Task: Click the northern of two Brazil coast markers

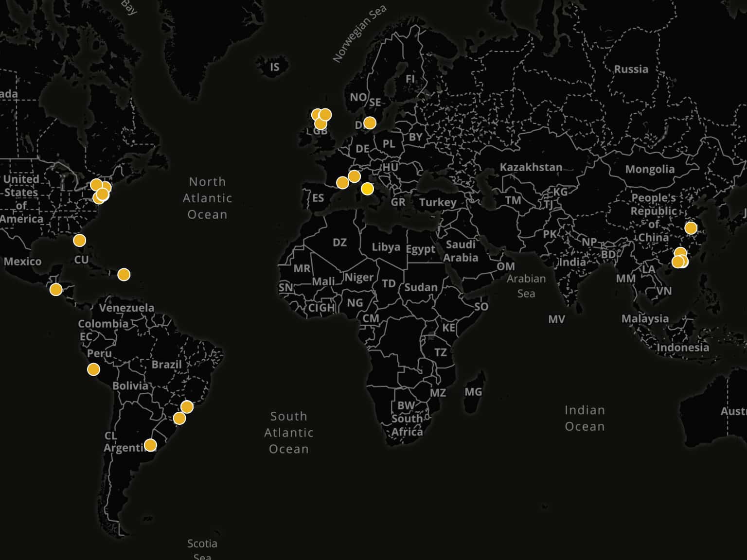Action: (187, 406)
